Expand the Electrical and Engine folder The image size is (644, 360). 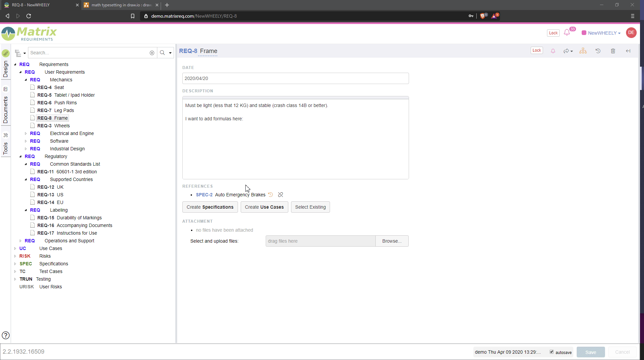(x=26, y=134)
